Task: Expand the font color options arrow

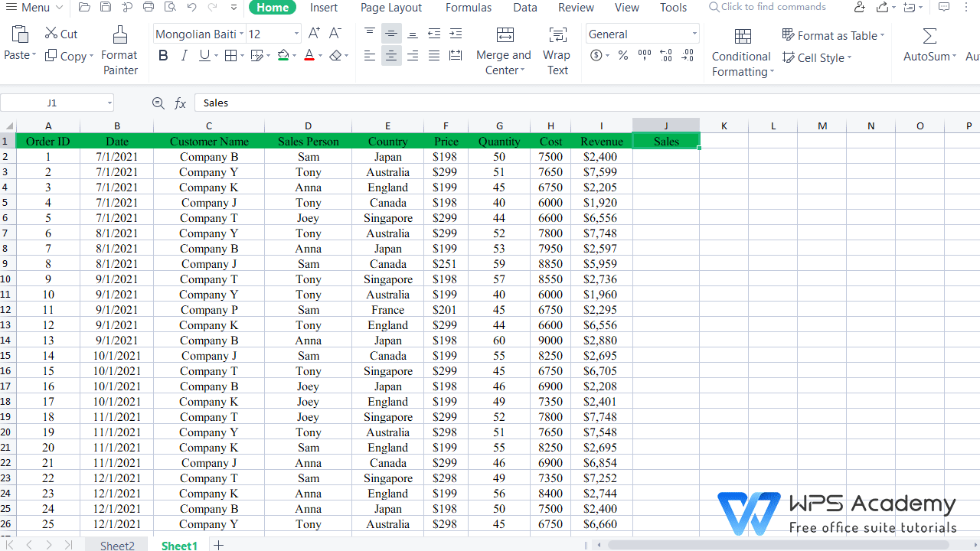Action: point(319,55)
